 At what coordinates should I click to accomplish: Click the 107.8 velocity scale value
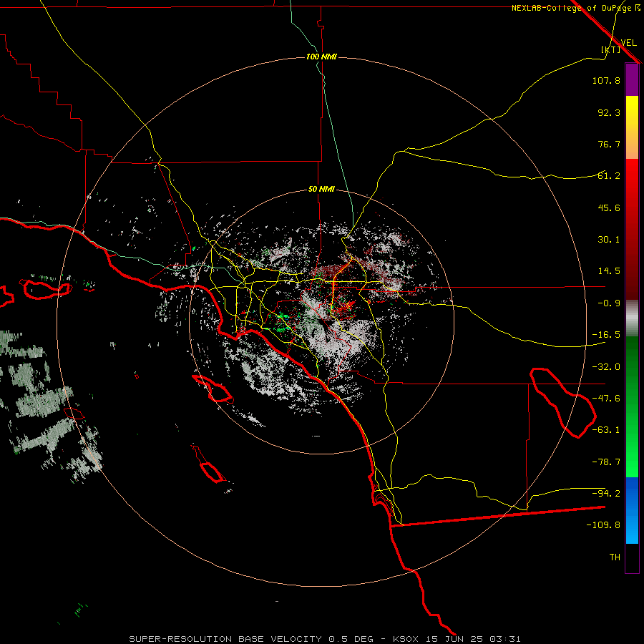coord(606,80)
